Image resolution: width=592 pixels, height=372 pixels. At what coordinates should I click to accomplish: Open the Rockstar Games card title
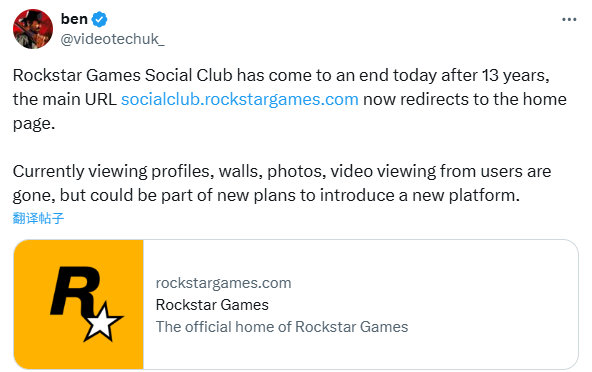coord(212,305)
